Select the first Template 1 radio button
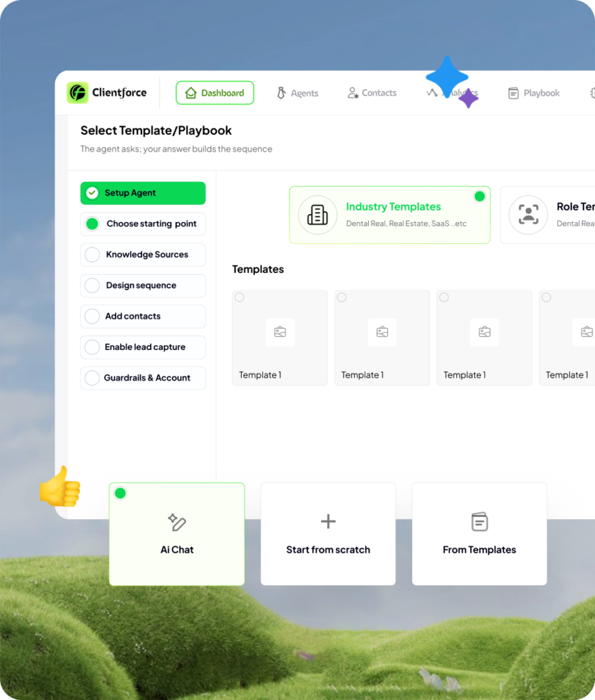Screen dimensions: 595x700 pos(239,297)
